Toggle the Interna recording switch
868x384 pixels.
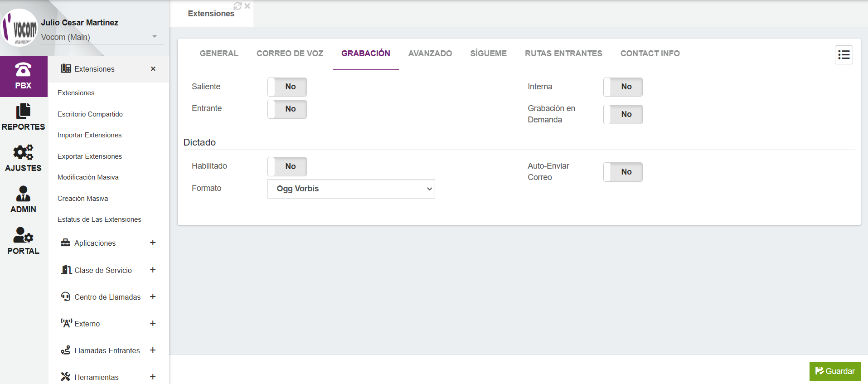tap(623, 87)
